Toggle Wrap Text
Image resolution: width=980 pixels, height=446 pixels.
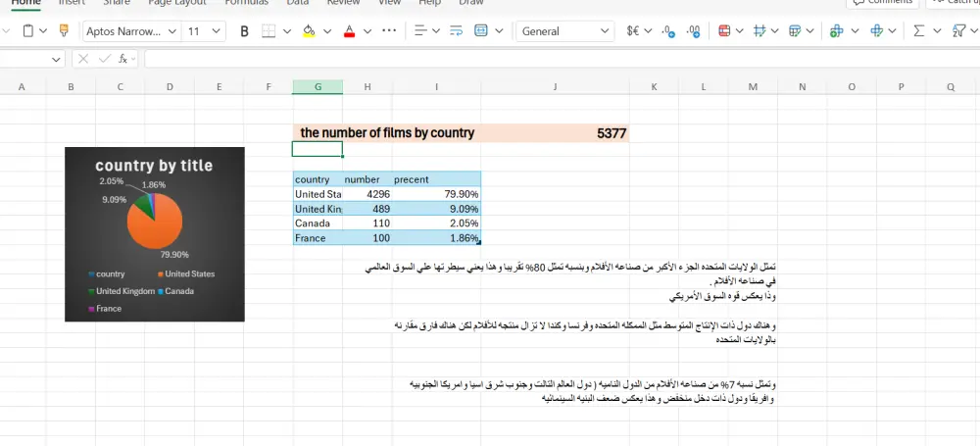456,30
